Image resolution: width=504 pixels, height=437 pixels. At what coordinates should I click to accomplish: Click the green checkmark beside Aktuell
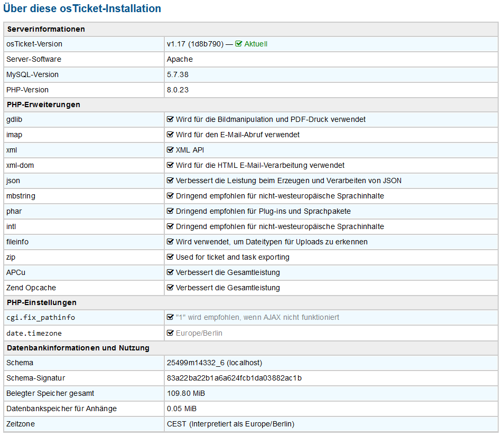coord(238,44)
